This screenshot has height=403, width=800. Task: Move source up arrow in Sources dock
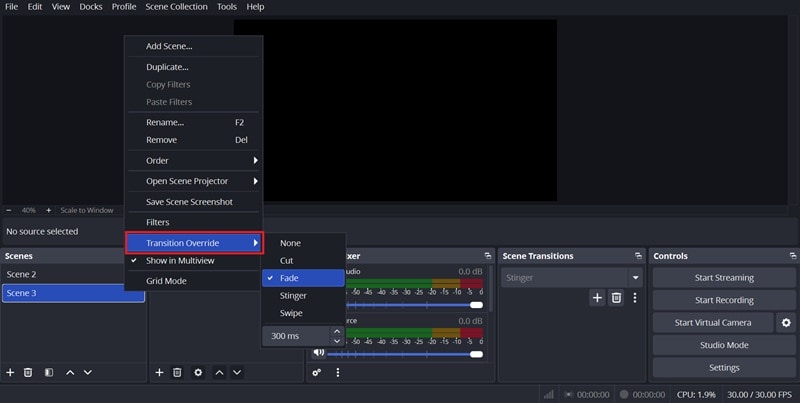point(219,373)
